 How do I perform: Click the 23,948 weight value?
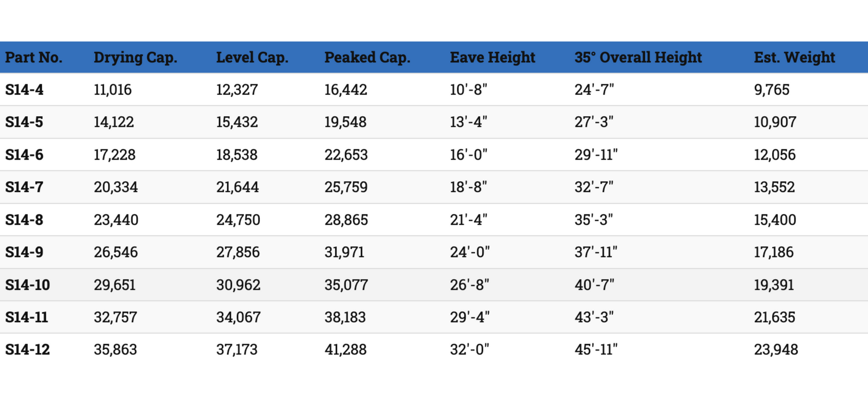point(776,350)
